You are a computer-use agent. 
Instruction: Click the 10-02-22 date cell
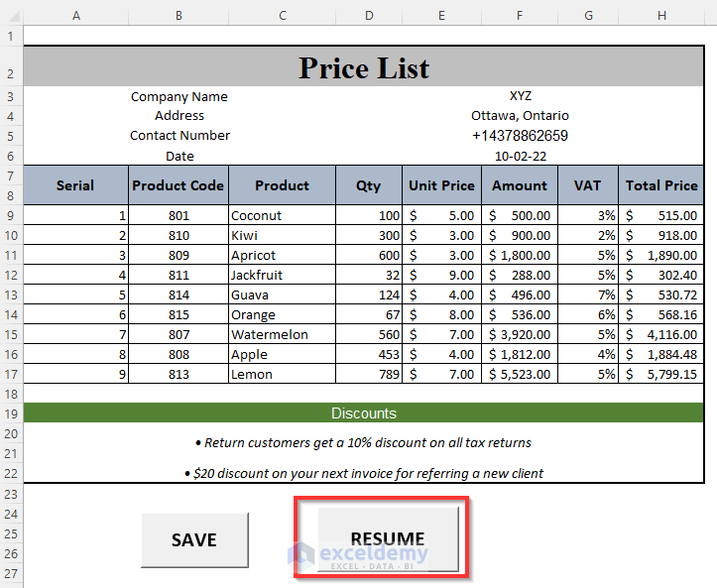pyautogui.click(x=521, y=157)
